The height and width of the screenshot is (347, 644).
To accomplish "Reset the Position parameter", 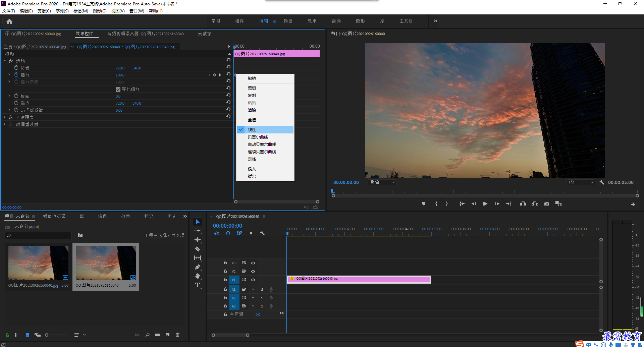I will (228, 67).
